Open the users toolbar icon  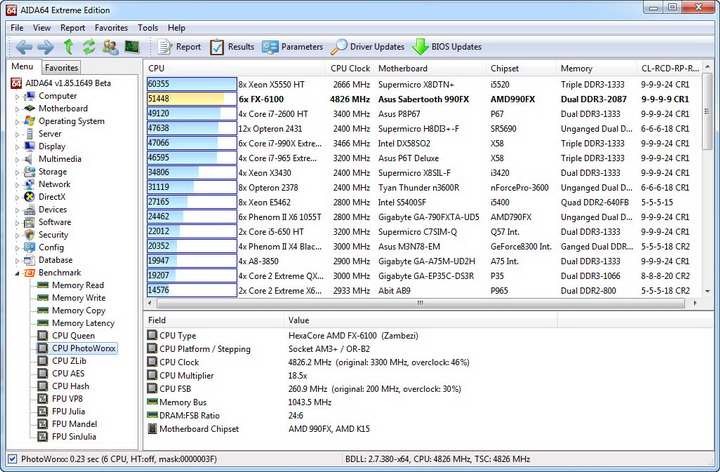click(110, 47)
